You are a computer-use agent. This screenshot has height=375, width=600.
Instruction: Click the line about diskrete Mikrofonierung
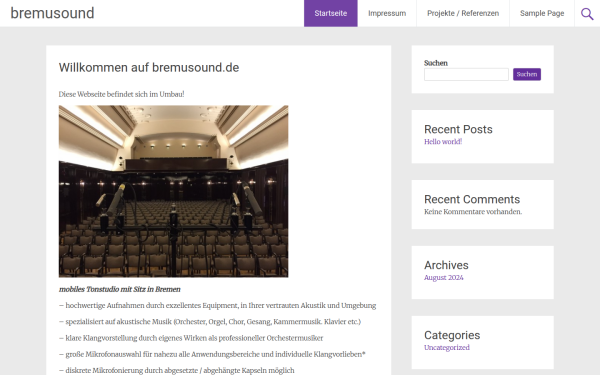click(x=176, y=370)
